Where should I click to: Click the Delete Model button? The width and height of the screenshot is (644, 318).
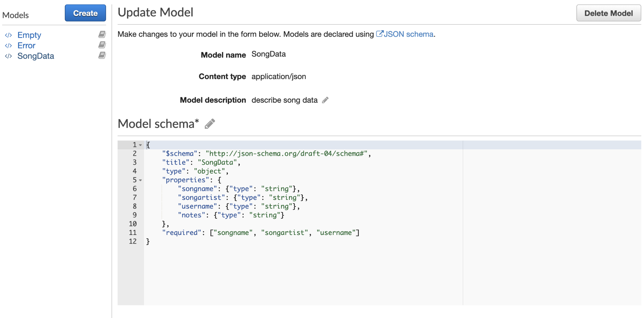tap(608, 13)
